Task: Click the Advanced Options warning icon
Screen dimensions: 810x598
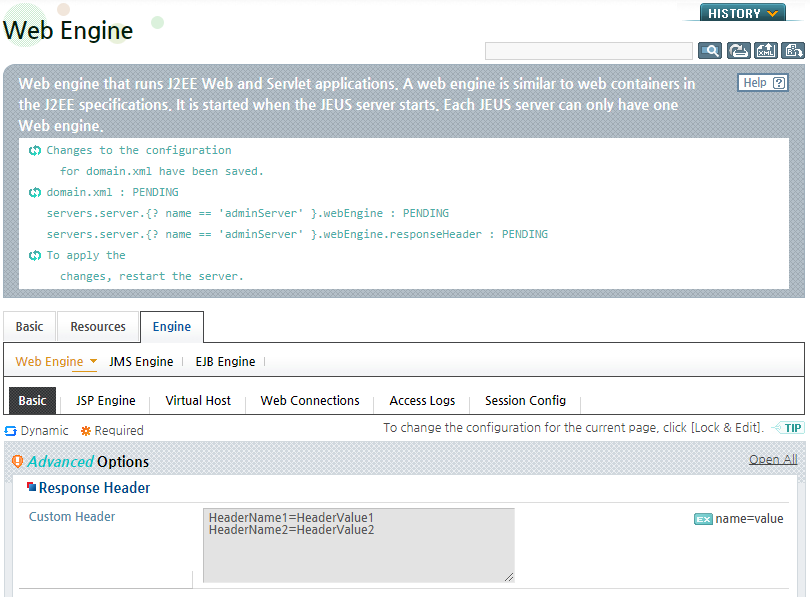Action: (18, 461)
